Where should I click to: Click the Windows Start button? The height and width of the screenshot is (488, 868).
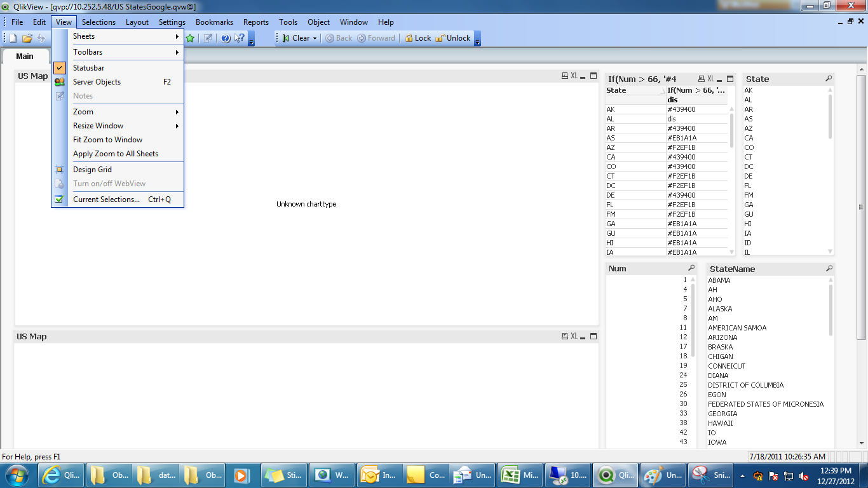17,475
